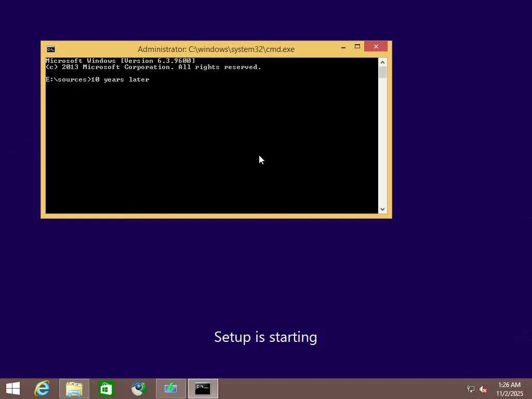The width and height of the screenshot is (532, 399).
Task: Click the console scrollbar up arrow
Action: point(383,62)
